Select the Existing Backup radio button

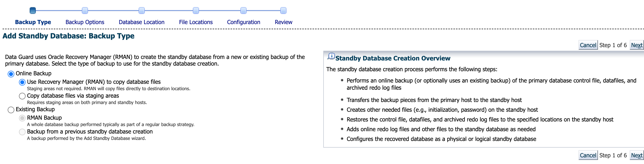pyautogui.click(x=11, y=110)
